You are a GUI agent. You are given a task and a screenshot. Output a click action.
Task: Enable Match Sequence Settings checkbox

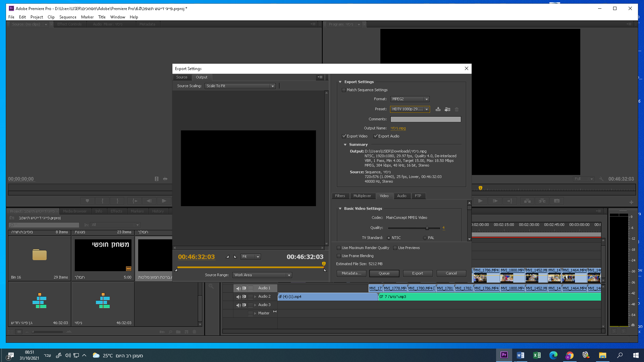pyautogui.click(x=344, y=90)
